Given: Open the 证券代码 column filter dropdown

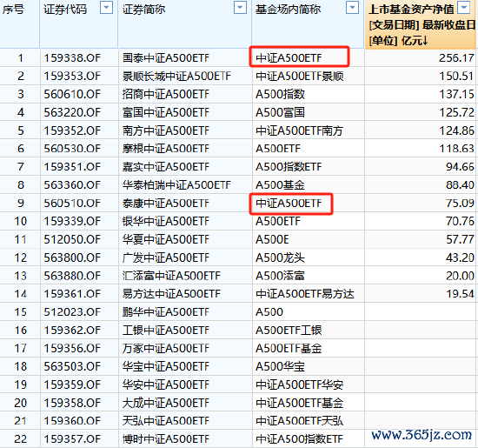Looking at the screenshot, I should pos(106,8).
